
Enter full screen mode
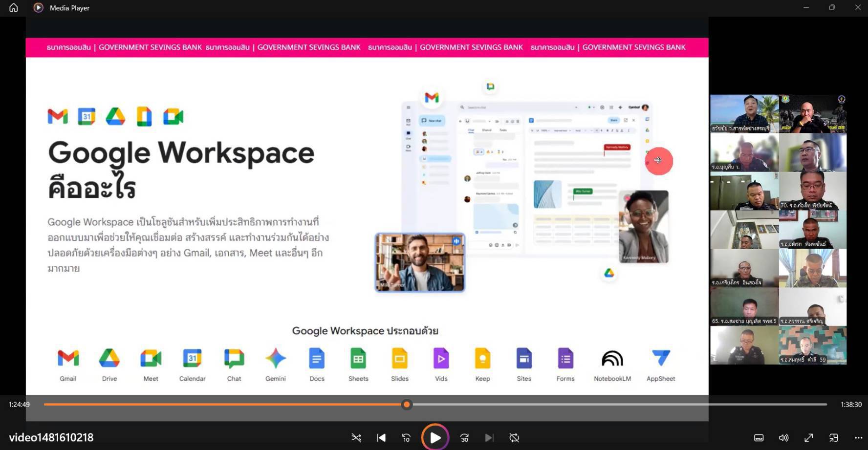[809, 438]
